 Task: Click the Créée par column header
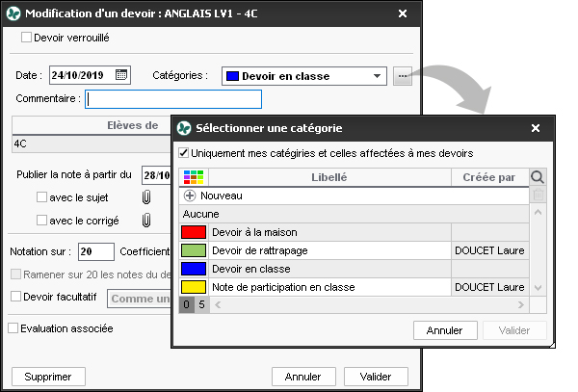coord(490,177)
